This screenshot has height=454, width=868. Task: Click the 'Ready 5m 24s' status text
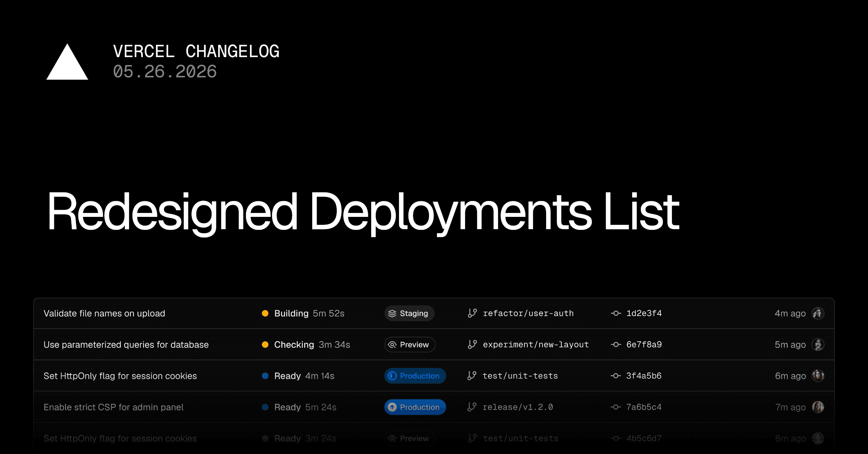(305, 407)
